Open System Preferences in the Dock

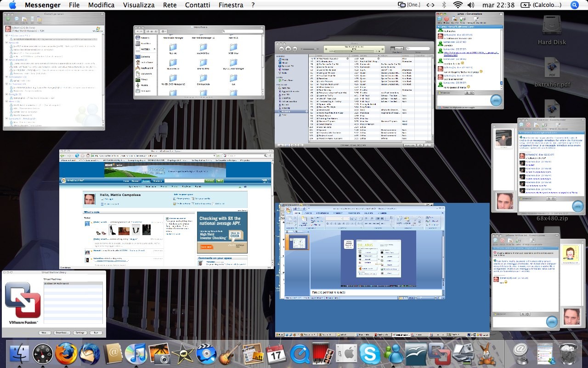pos(346,353)
